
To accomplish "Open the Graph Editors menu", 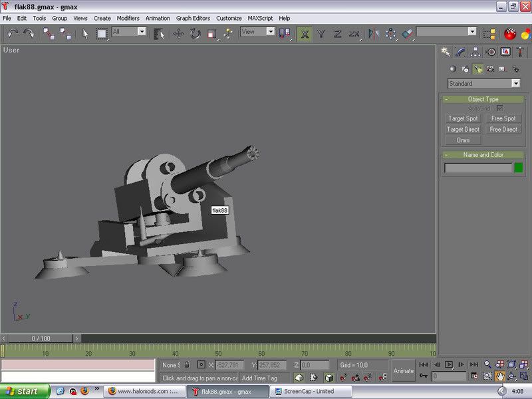I will click(x=193, y=19).
